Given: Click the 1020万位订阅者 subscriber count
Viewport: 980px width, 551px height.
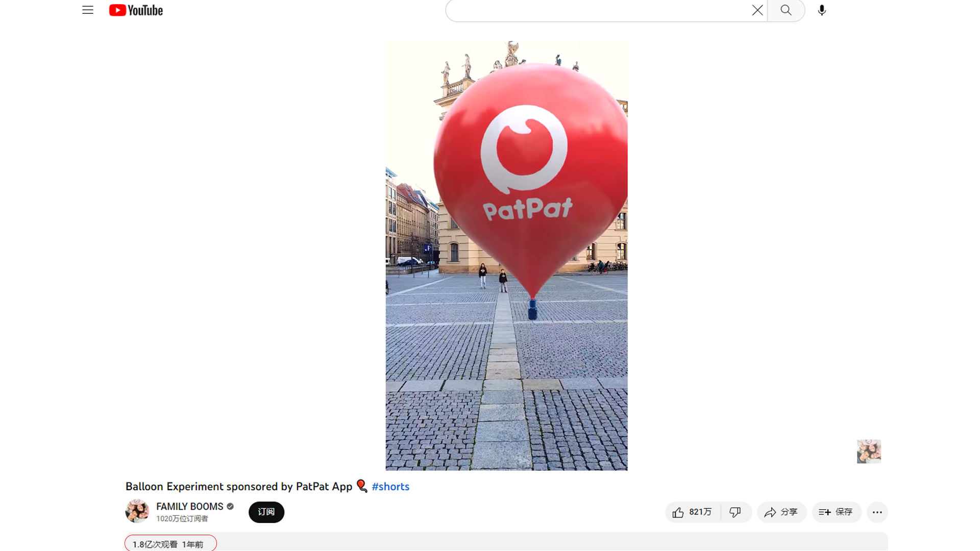Looking at the screenshot, I should coord(182,519).
